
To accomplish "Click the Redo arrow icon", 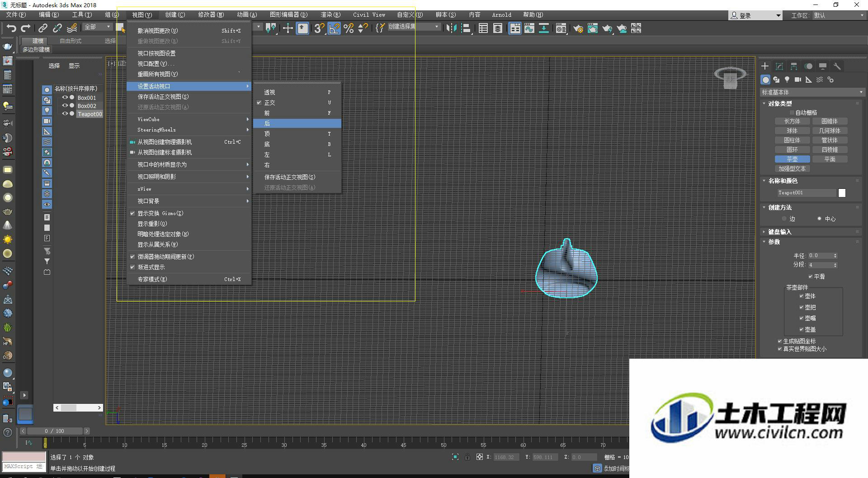I will [26, 28].
